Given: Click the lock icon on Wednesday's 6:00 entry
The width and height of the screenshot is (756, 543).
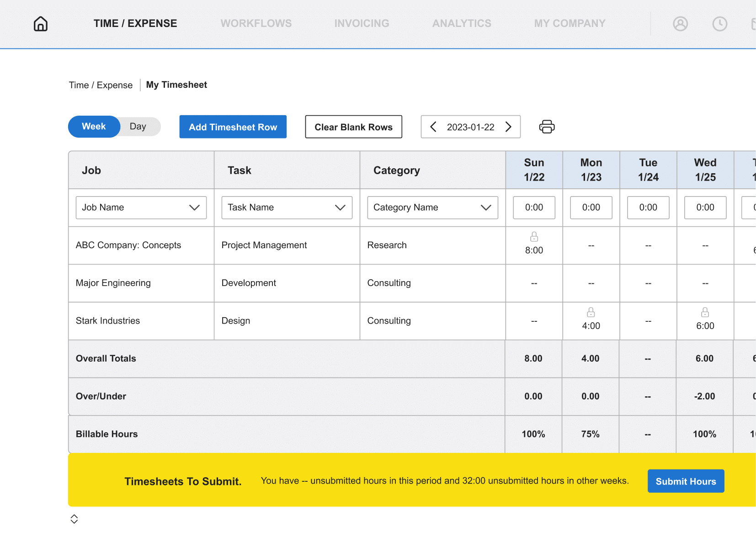Looking at the screenshot, I should tap(705, 313).
